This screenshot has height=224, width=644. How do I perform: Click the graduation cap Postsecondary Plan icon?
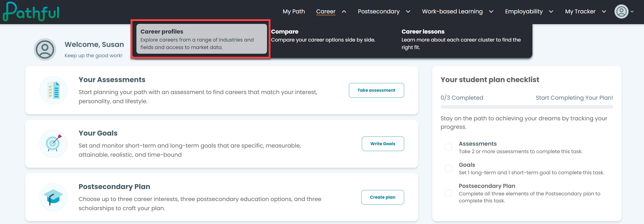53,197
